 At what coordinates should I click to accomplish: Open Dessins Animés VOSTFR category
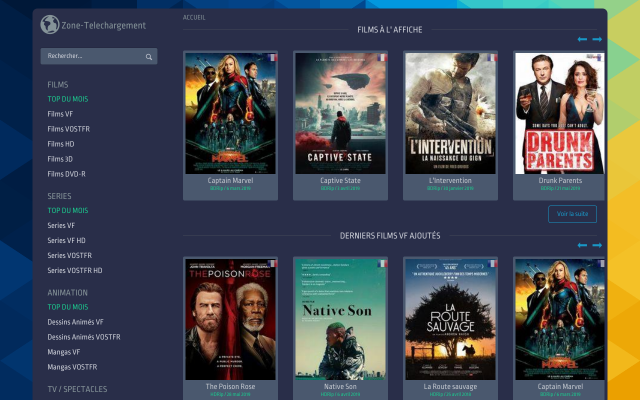click(84, 337)
